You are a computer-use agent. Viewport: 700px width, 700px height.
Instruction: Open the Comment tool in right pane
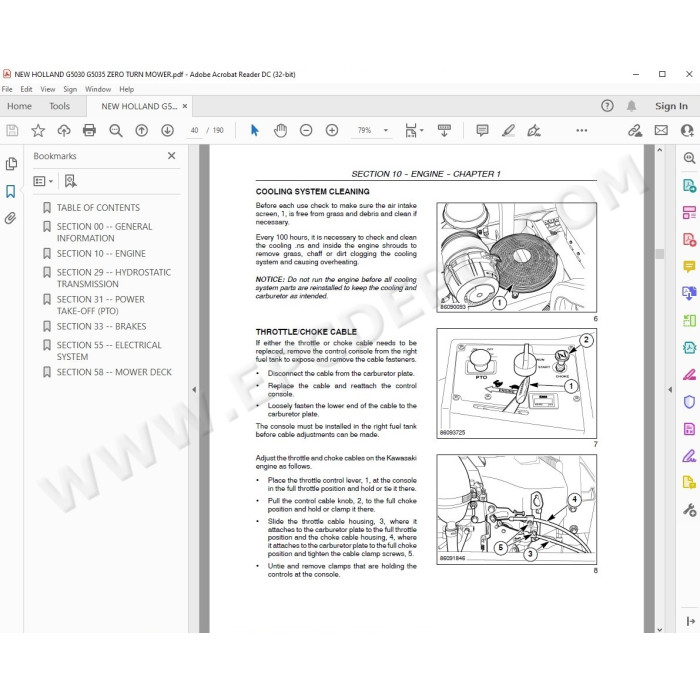tap(689, 267)
